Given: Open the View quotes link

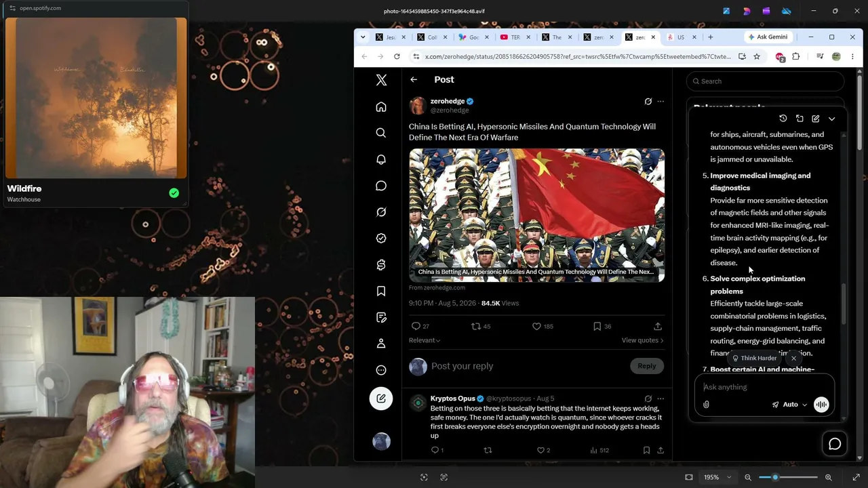Looking at the screenshot, I should pyautogui.click(x=642, y=340).
